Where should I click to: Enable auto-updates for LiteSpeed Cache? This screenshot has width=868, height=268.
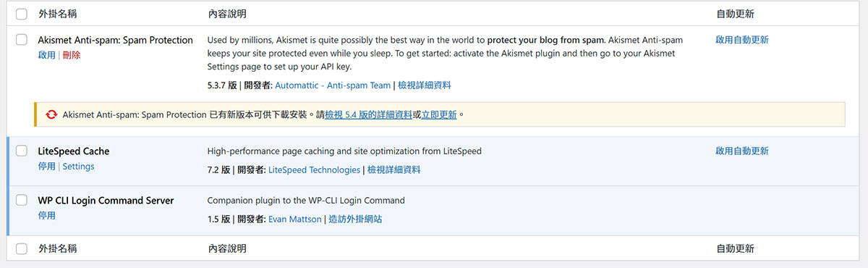click(742, 151)
